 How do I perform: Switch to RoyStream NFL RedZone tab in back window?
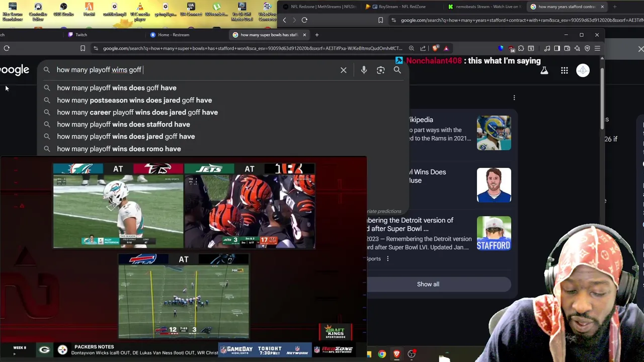coord(401,7)
